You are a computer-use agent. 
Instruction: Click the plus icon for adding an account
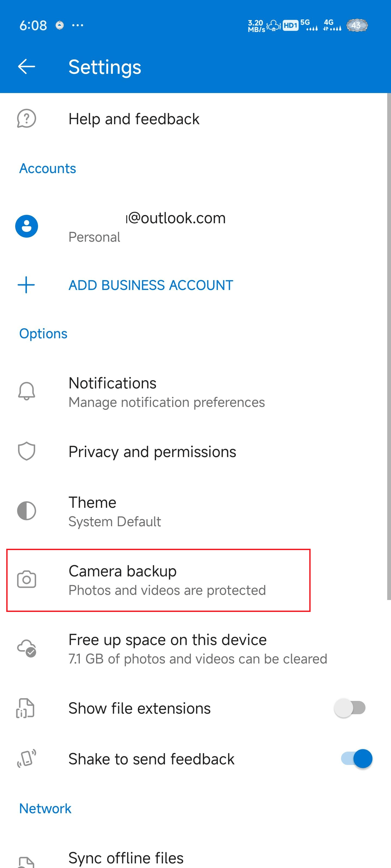(x=26, y=285)
